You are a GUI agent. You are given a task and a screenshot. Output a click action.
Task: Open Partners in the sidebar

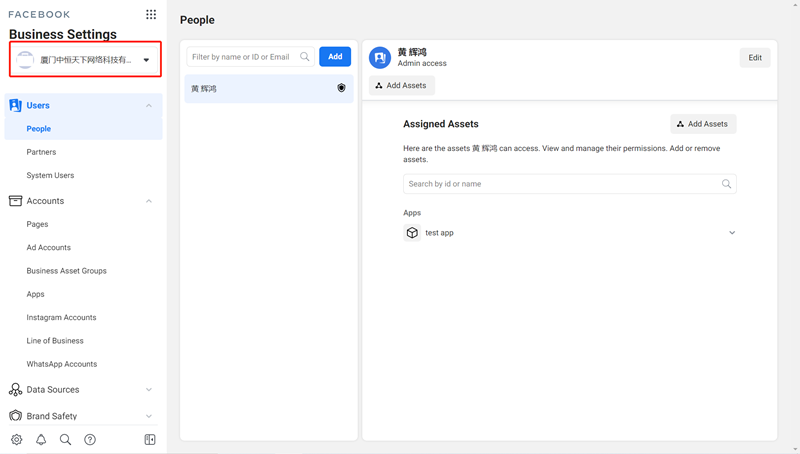coord(41,152)
